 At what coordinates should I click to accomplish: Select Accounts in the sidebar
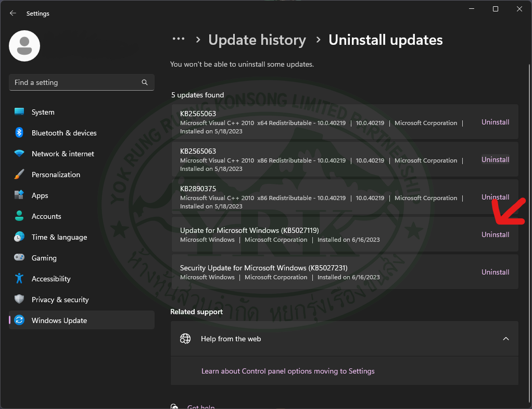point(81,216)
